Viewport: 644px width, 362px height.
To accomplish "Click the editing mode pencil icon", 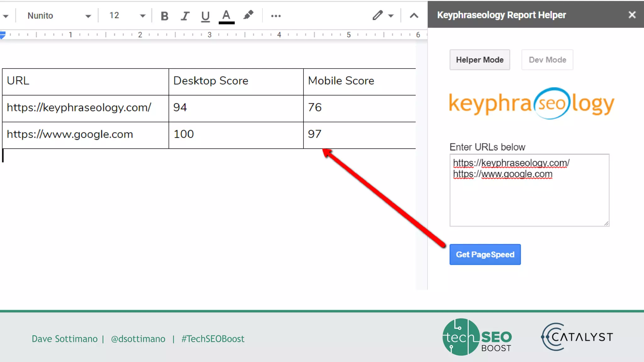I will coord(377,15).
